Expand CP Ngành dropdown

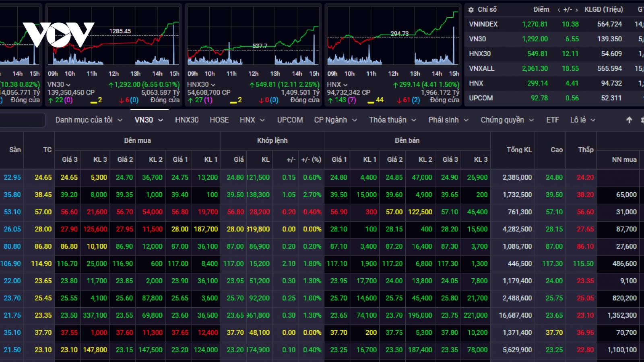pos(355,120)
